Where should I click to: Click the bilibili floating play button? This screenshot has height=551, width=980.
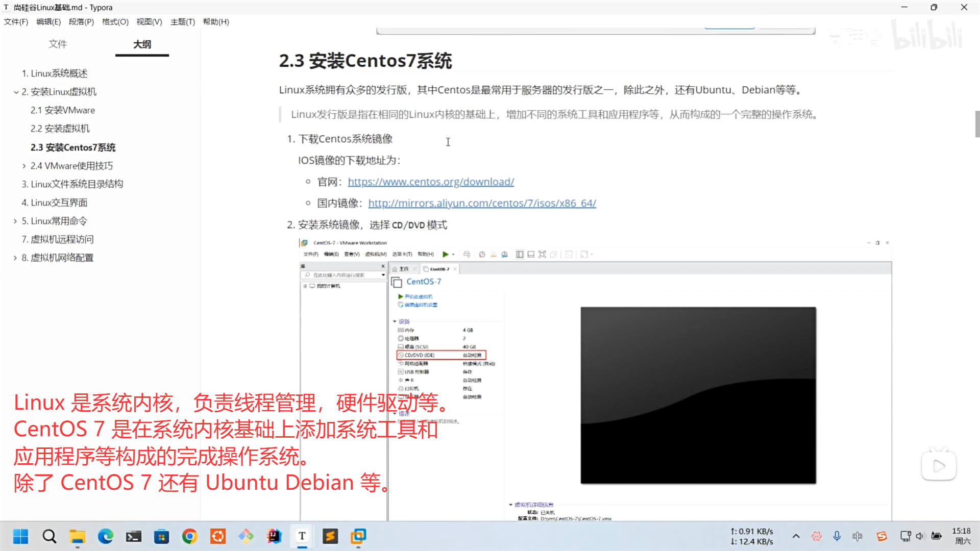click(939, 466)
